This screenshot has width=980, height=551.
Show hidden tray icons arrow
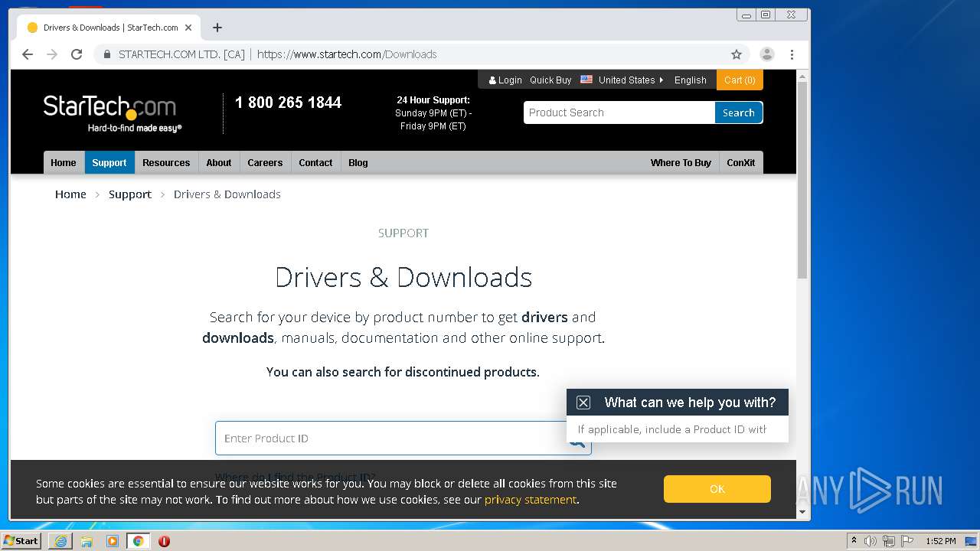[854, 541]
